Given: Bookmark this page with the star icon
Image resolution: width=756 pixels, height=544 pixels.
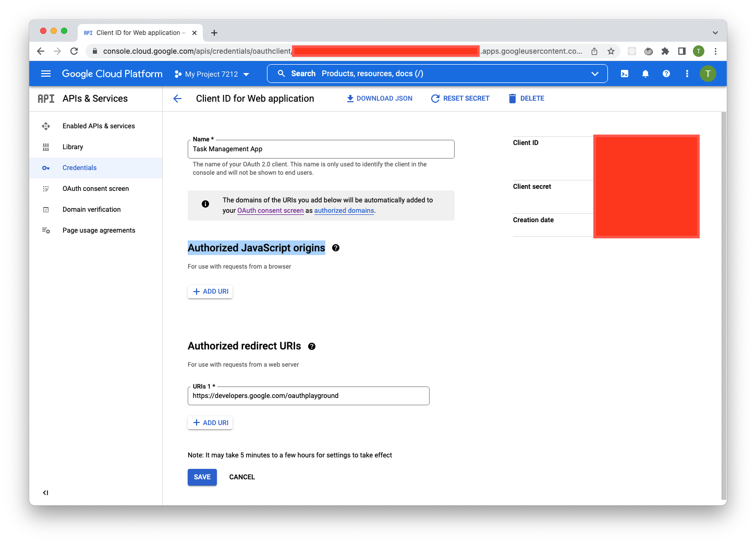Looking at the screenshot, I should pyautogui.click(x=611, y=51).
